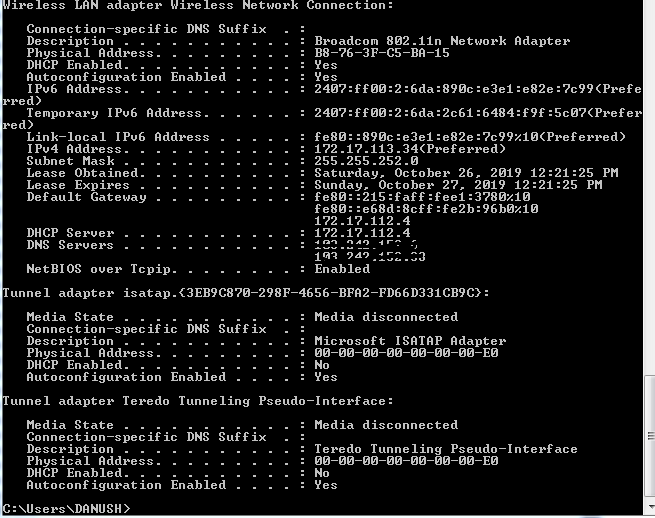
Task: Click the NetBIOS over Tcpip Enabled value
Action: (342, 269)
